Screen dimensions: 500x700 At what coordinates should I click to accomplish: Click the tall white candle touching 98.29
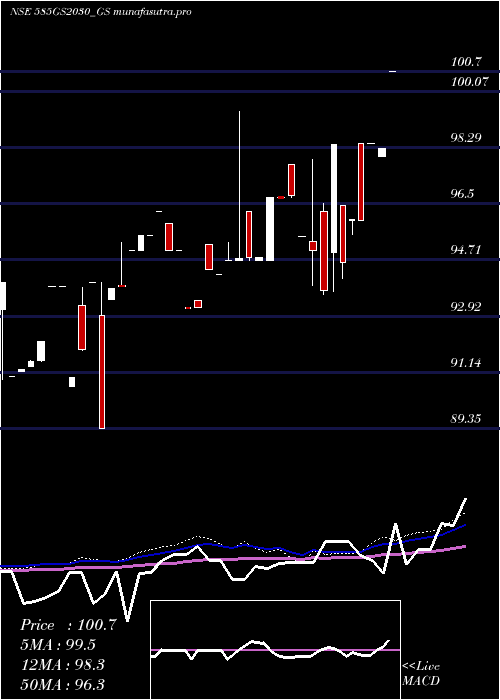[x=333, y=198]
